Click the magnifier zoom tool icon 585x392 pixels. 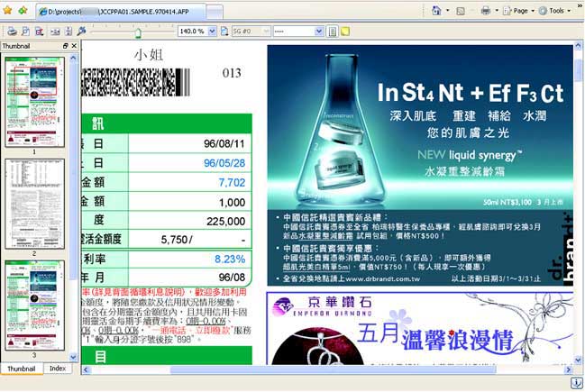coord(81,31)
